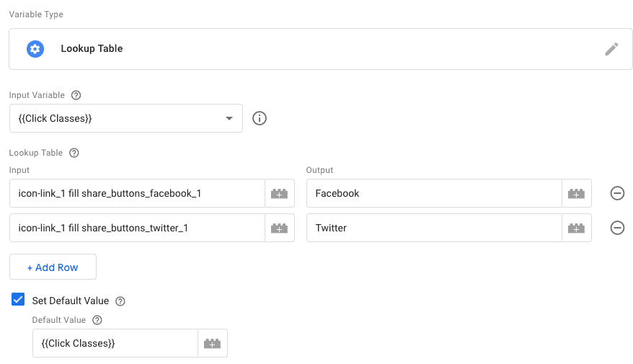The image size is (633, 364).
Task: Click the Facebook output field
Action: point(435,193)
